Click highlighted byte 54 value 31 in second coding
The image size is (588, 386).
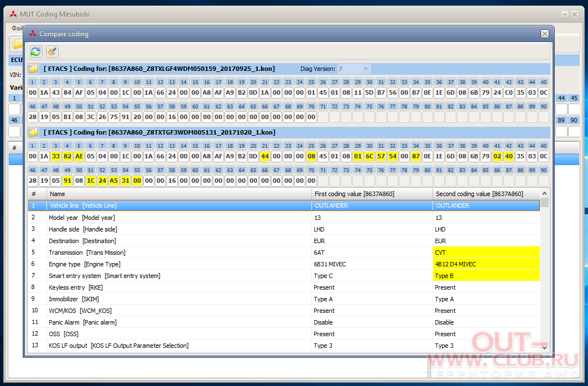pos(126,181)
